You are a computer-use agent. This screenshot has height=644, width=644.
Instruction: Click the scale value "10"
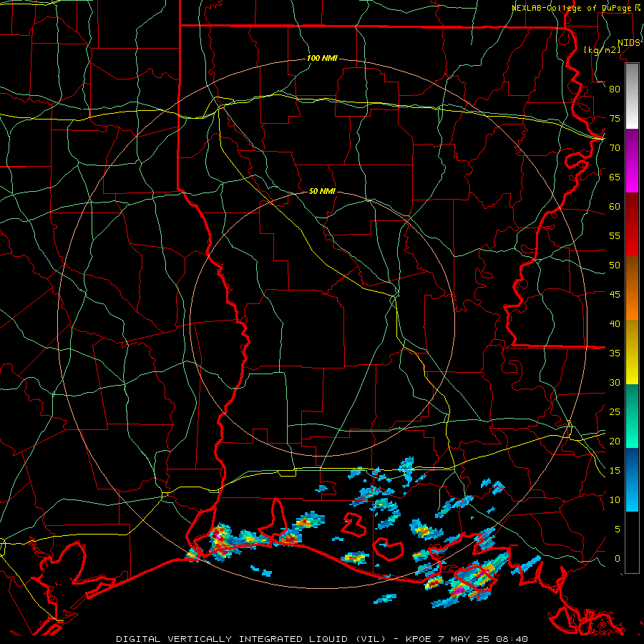[x=615, y=500]
